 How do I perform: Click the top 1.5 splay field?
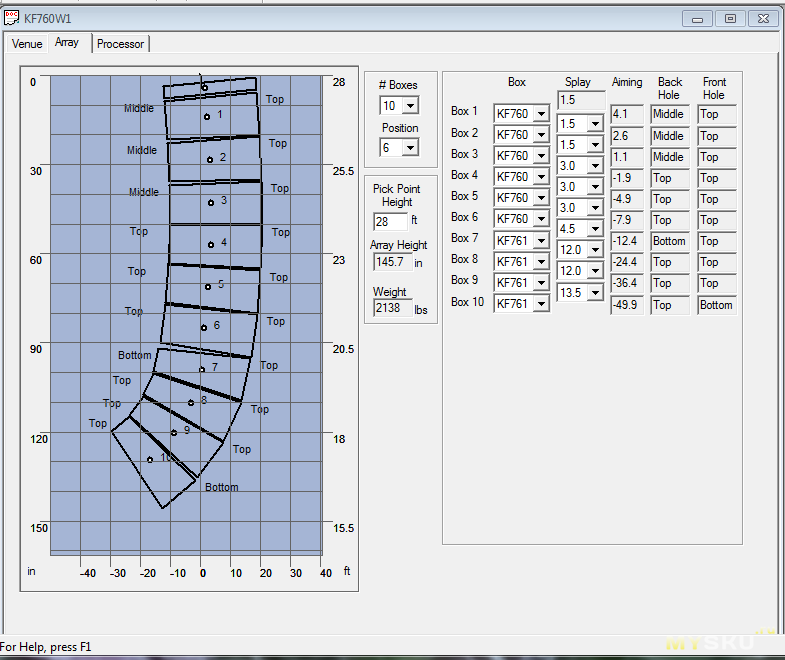[581, 100]
